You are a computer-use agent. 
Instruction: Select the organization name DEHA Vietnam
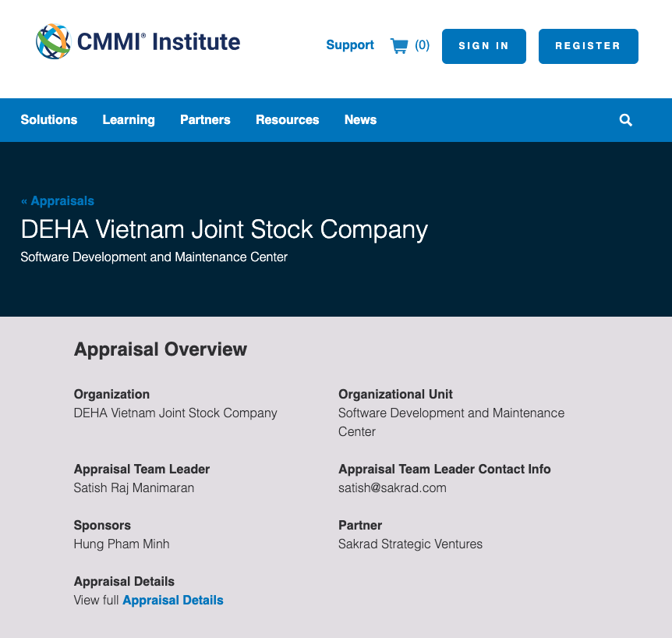click(175, 413)
